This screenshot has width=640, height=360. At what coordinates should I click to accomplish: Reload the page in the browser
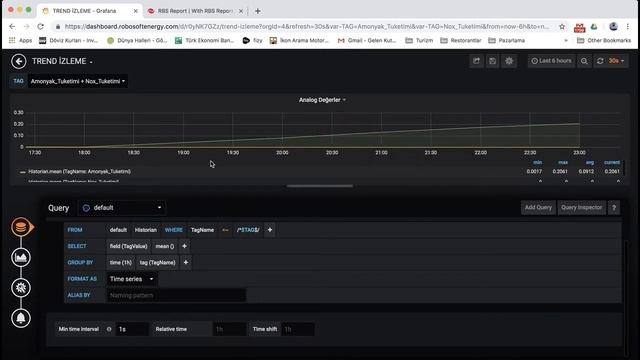click(40, 26)
